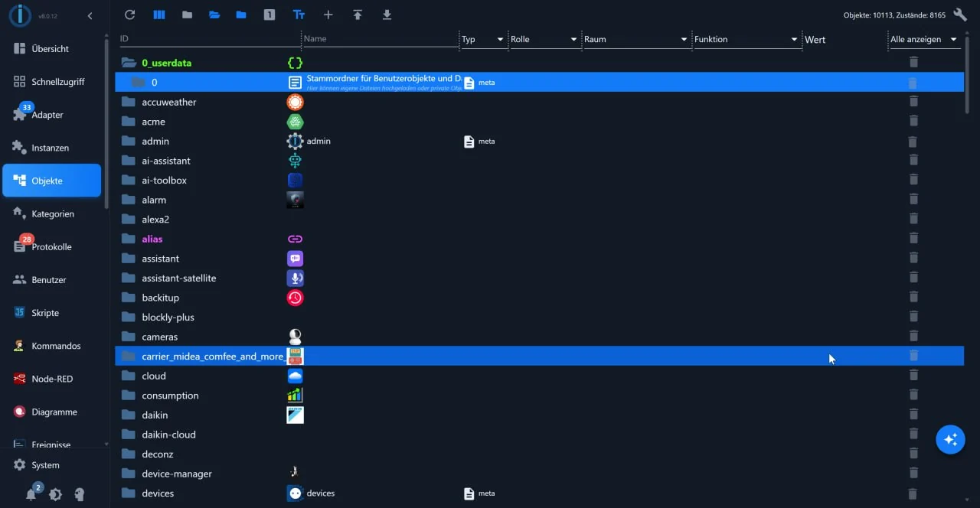Image resolution: width=980 pixels, height=508 pixels.
Task: Open column configuration icon in toolbar
Action: pos(159,15)
